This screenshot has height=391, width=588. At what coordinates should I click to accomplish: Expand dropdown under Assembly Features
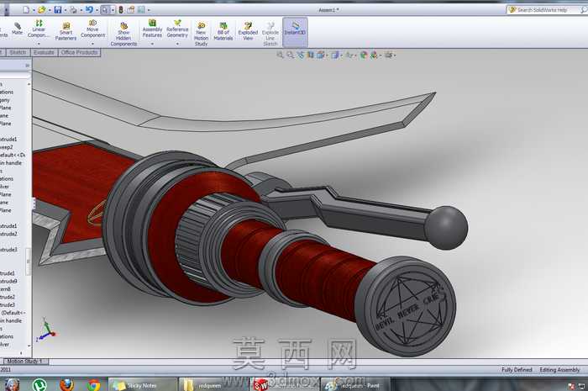(152, 44)
